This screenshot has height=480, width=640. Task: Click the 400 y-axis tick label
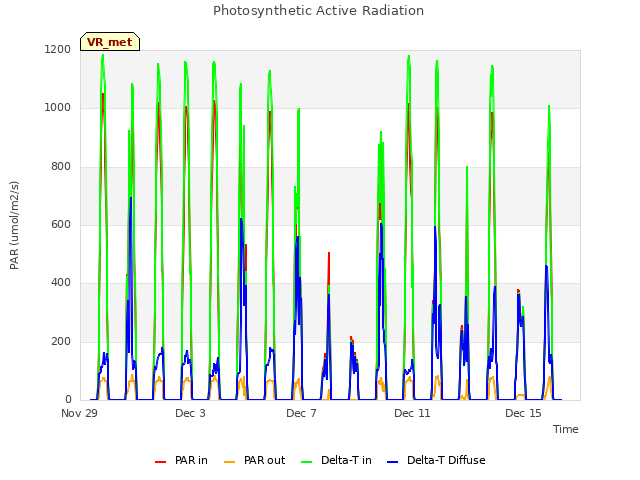[61, 282]
